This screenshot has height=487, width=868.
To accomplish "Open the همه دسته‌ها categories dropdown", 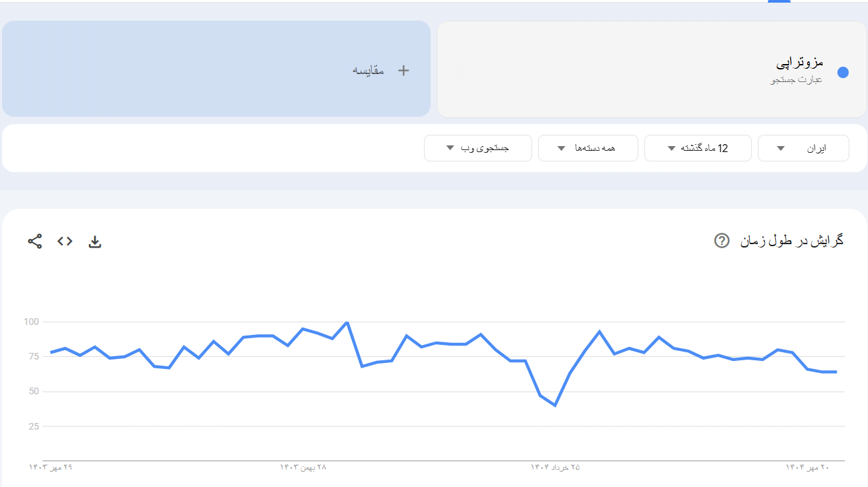I will 588,148.
